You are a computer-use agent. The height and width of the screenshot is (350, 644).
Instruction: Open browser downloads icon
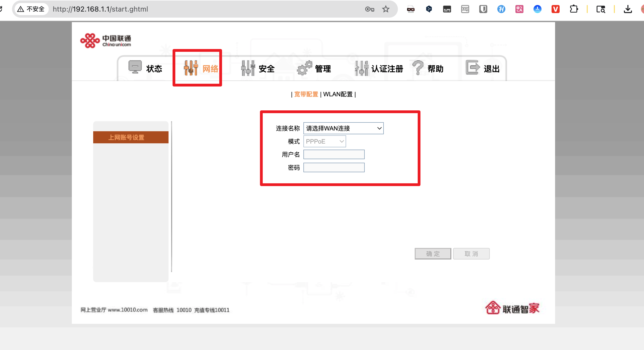click(x=628, y=9)
